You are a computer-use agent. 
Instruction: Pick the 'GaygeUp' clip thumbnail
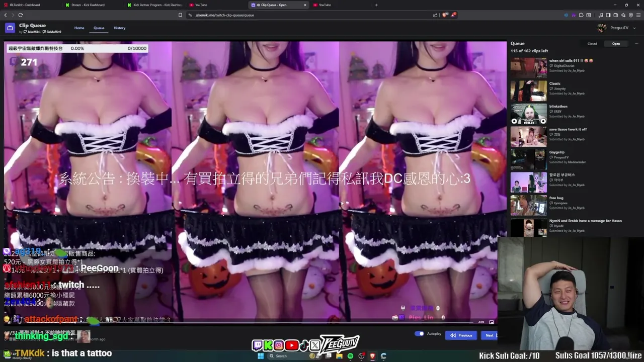click(528, 159)
